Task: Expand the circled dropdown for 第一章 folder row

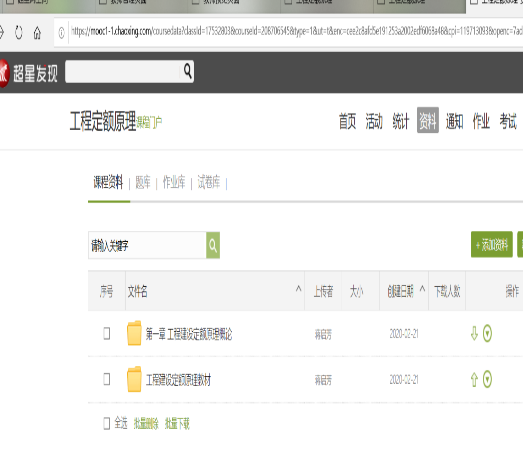Action: (x=487, y=333)
